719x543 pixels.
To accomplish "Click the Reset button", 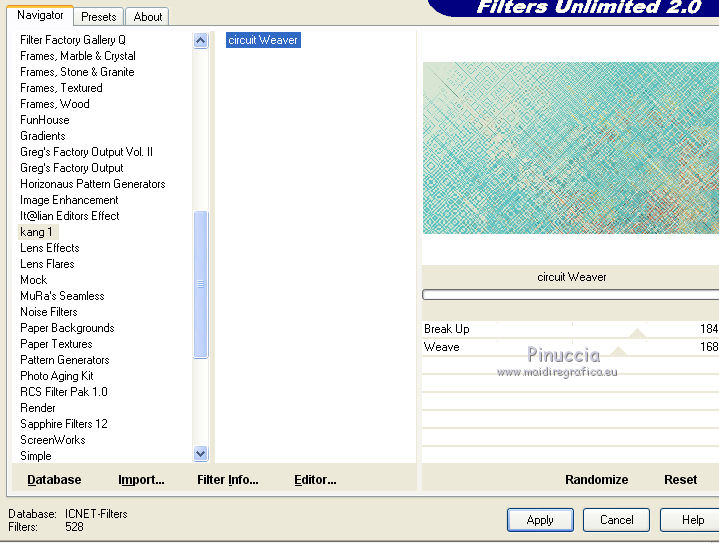I will (x=680, y=480).
